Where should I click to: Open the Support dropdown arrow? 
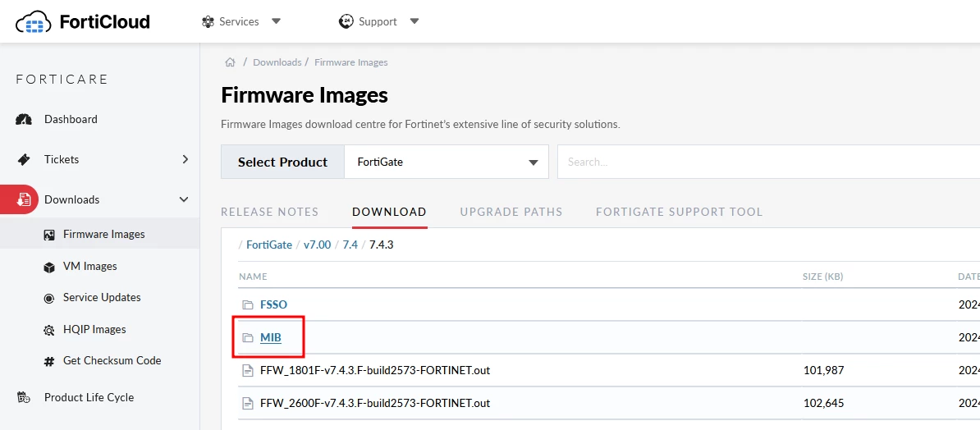tap(414, 22)
